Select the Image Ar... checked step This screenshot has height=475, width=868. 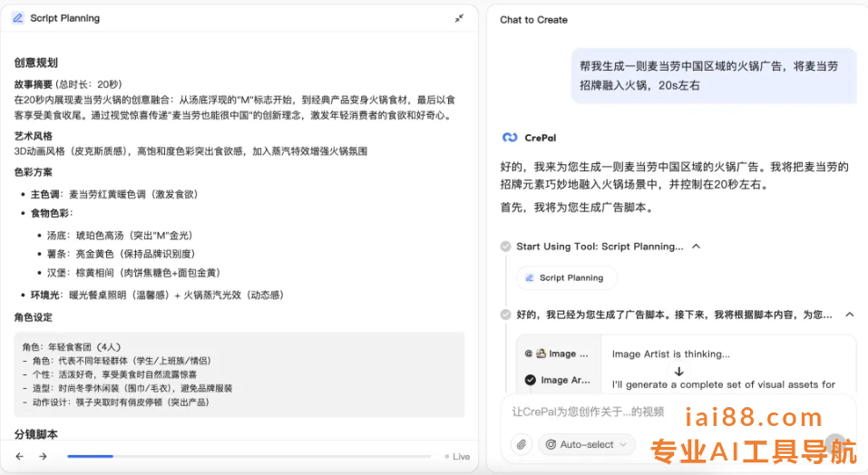(558, 380)
